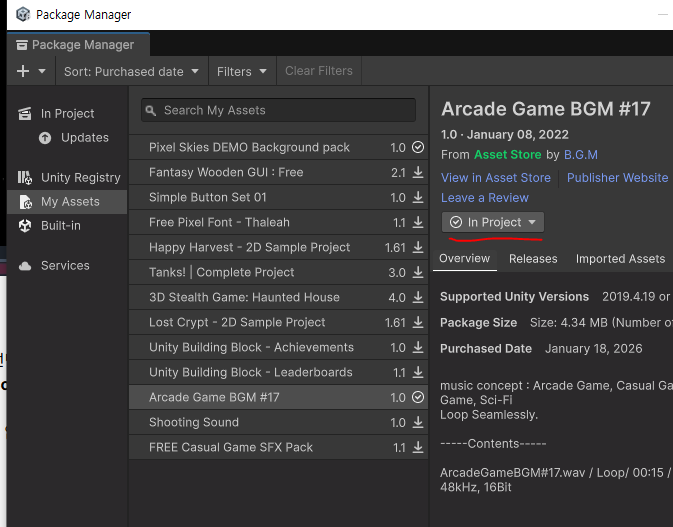The height and width of the screenshot is (527, 673).
Task: Open the In Project status dropdown
Action: pos(493,222)
